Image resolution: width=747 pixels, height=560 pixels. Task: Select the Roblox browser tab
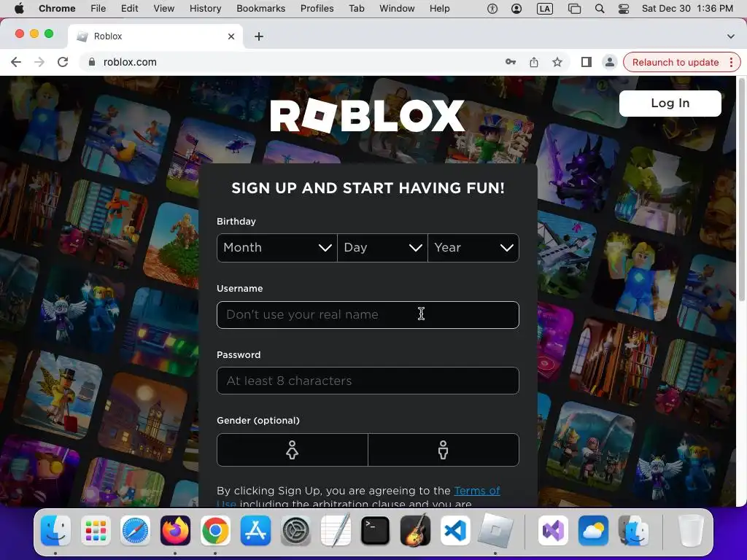coord(156,36)
